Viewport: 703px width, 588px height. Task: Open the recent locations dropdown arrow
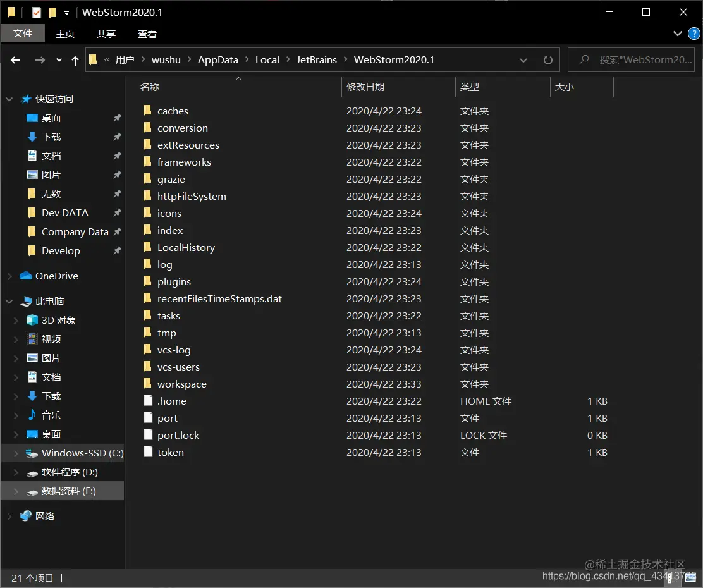coord(59,60)
